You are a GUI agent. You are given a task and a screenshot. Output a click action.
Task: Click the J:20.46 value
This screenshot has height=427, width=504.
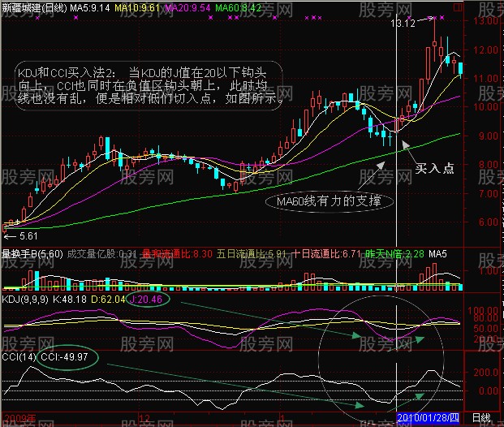coord(146,300)
